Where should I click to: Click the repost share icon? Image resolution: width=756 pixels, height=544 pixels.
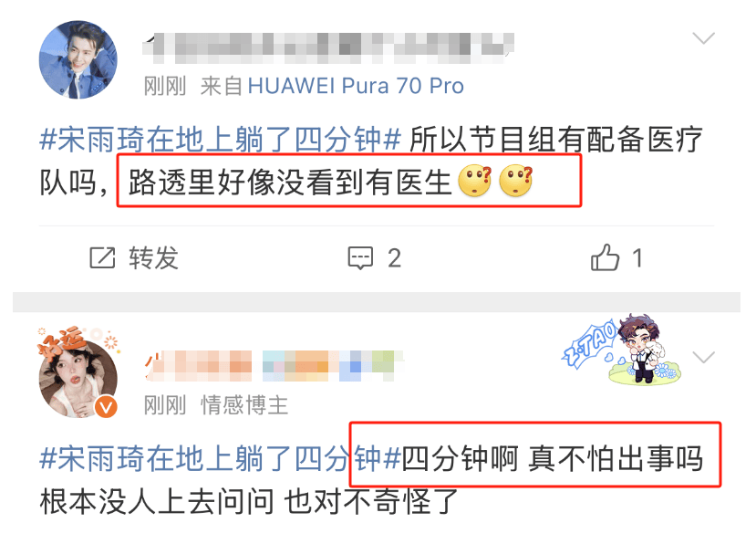pos(102,257)
